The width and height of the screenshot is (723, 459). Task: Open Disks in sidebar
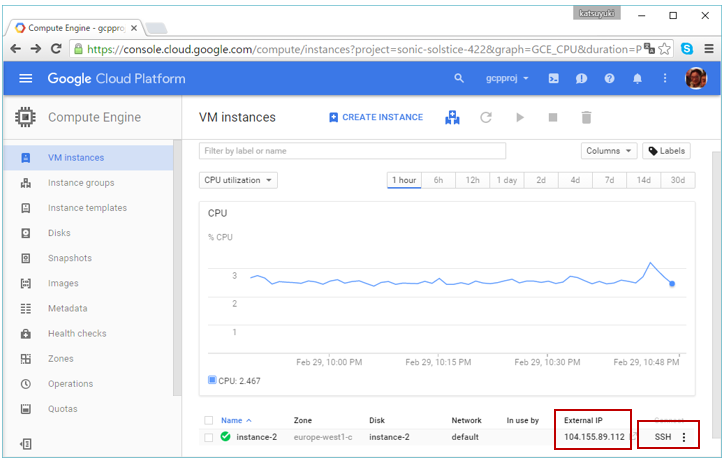(88, 233)
